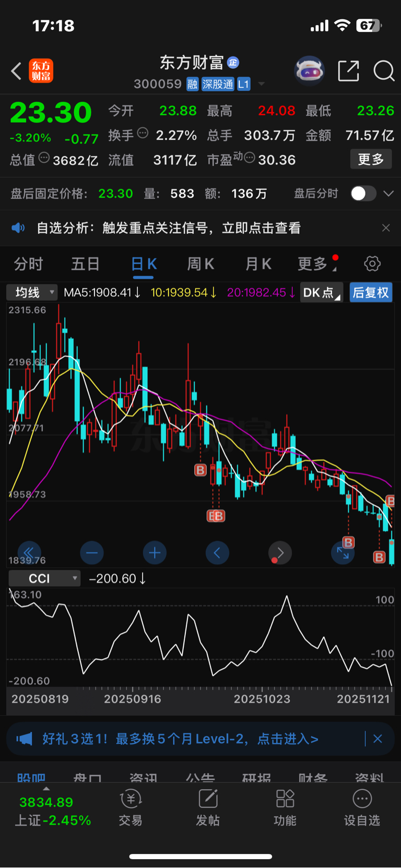Open the robot assistant avatar

pyautogui.click(x=309, y=70)
